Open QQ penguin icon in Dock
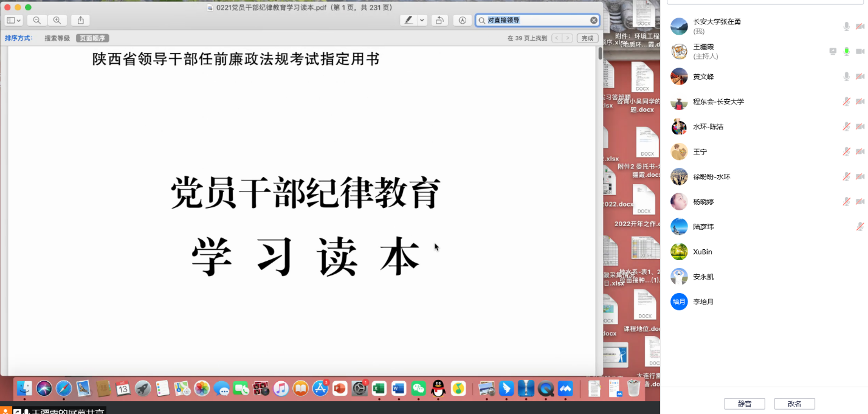Screen dimensions: 868x414 tap(438, 388)
